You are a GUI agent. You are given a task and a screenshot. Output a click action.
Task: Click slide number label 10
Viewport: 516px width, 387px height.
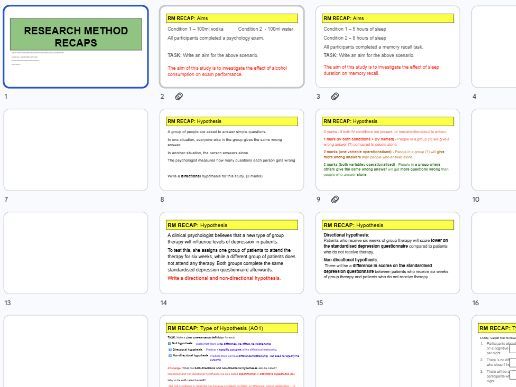click(x=476, y=200)
